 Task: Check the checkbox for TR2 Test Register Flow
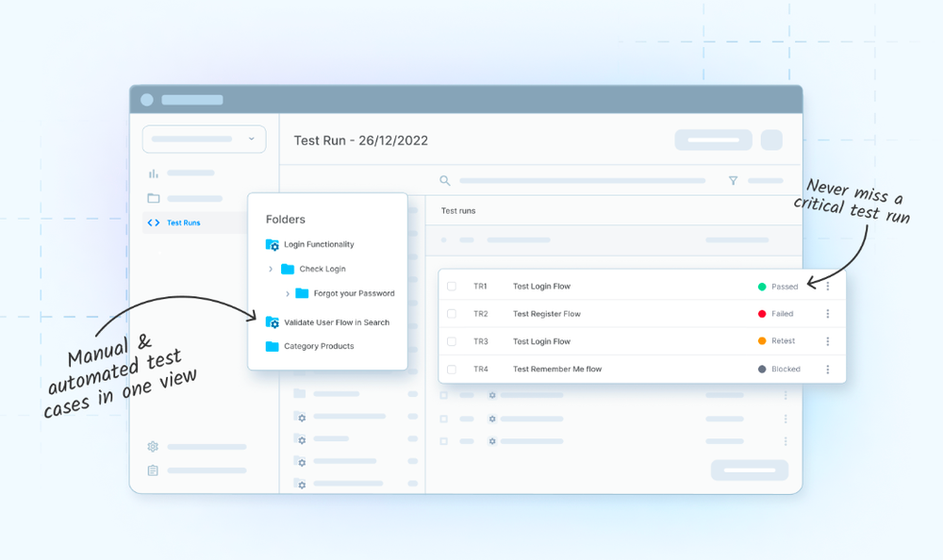(452, 313)
